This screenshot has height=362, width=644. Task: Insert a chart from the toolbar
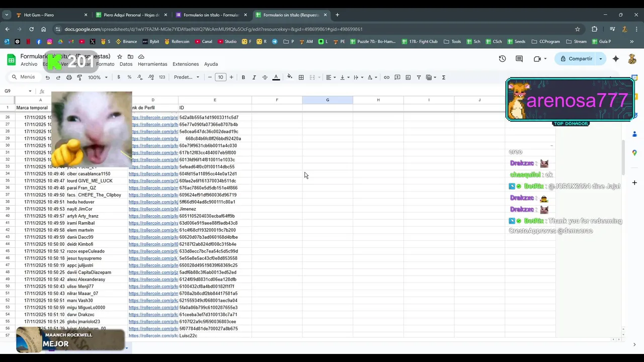click(408, 77)
